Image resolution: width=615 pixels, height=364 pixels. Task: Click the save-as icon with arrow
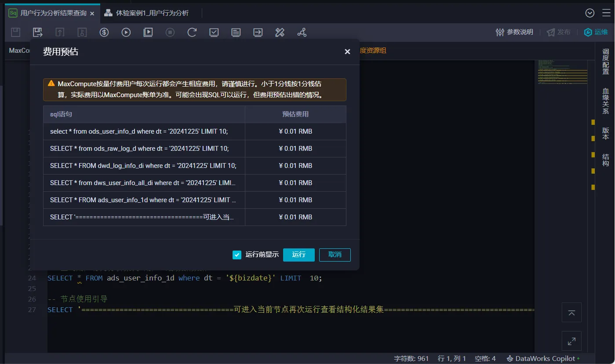point(38,32)
